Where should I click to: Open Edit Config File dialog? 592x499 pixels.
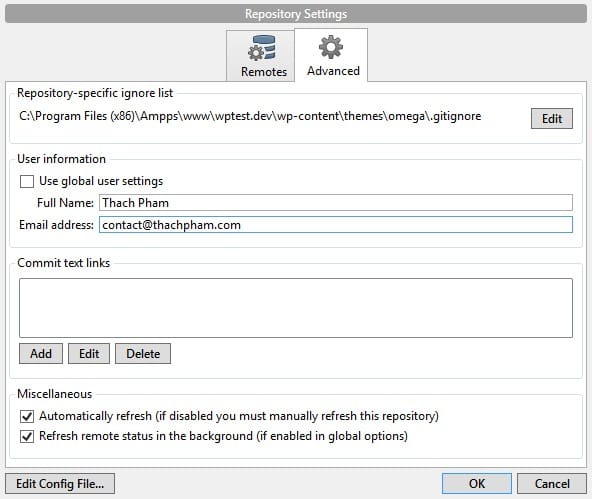[x=60, y=484]
